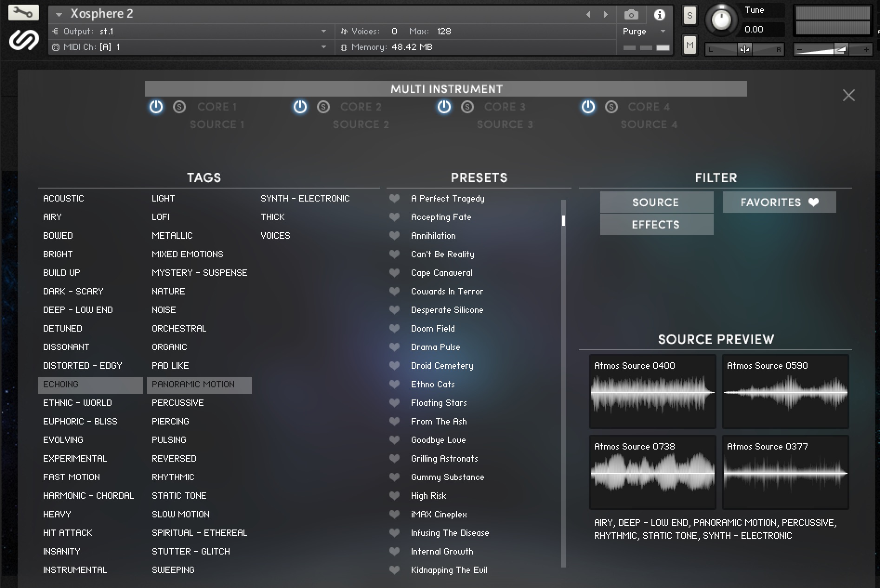Adjust the Tune knob

click(x=721, y=20)
